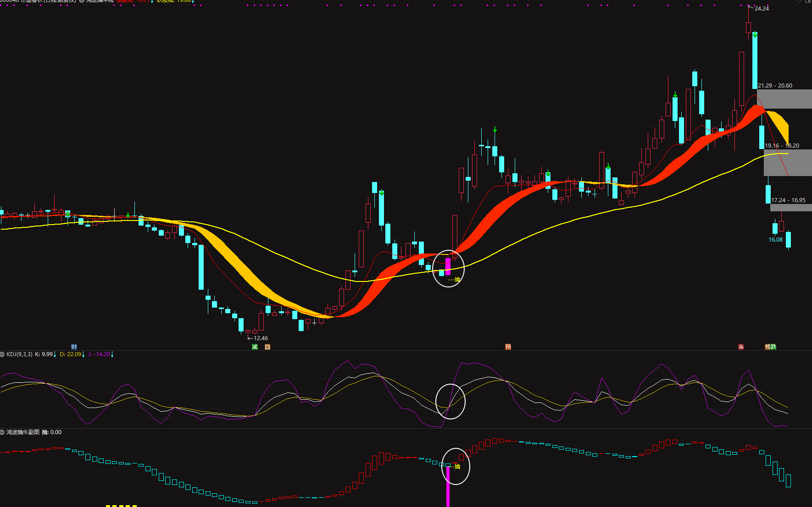
Task: Open the 鸿途擒牛副图 indicator dropdown
Action: [2, 432]
